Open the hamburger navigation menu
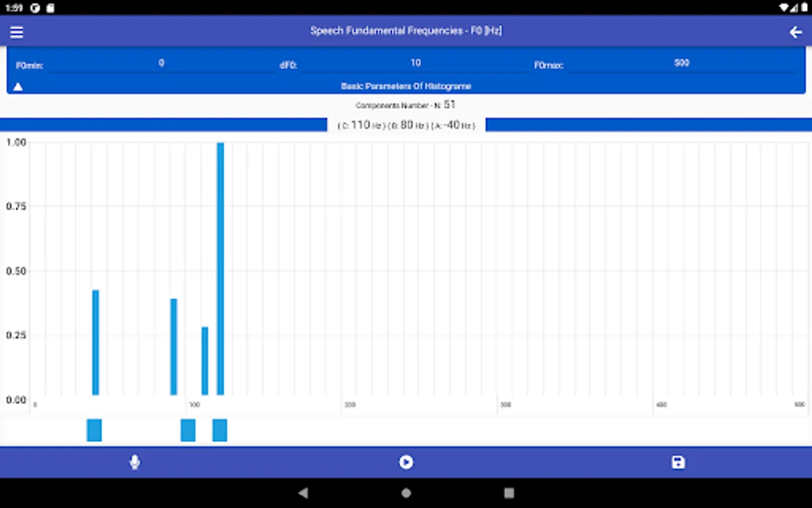This screenshot has height=508, width=812. [16, 32]
